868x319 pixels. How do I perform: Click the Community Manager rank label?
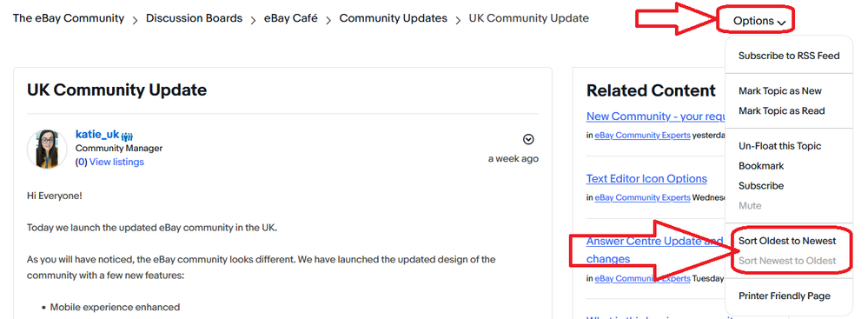click(x=119, y=149)
